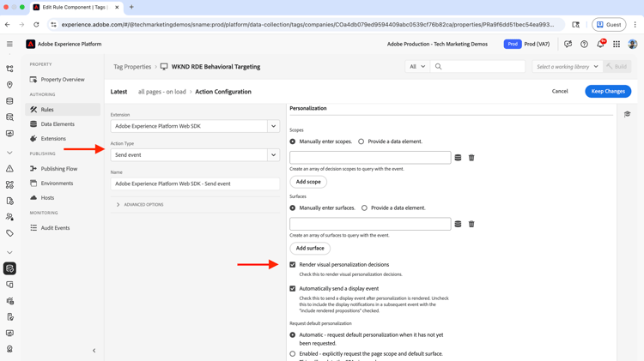The width and height of the screenshot is (644, 361).
Task: Open Select a working library dropdown
Action: tap(568, 67)
